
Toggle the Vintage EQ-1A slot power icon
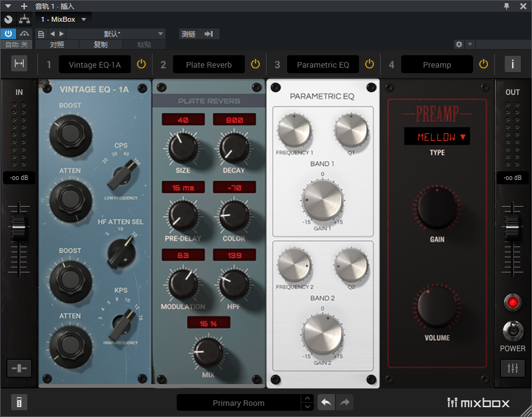coord(141,64)
